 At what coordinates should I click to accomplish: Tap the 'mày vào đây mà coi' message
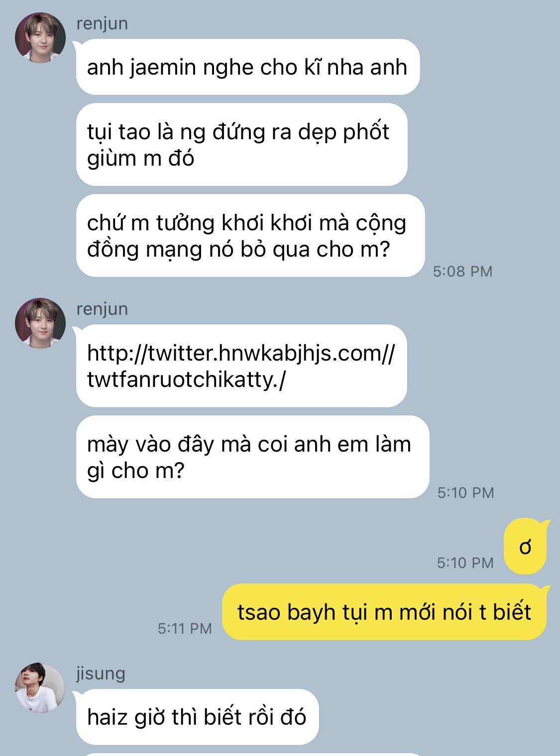(x=252, y=457)
